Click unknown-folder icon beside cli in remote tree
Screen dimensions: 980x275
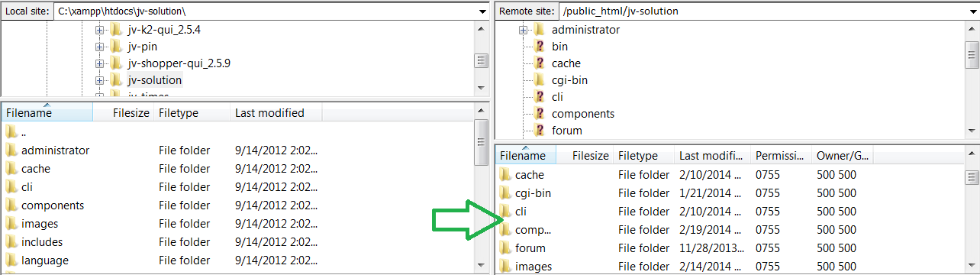(540, 97)
